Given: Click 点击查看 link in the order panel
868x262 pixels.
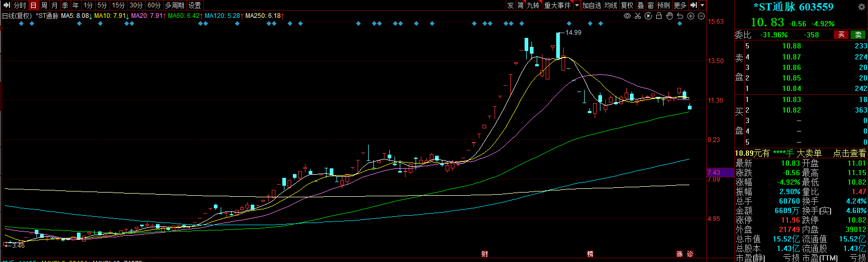Looking at the screenshot, I should pos(849,153).
